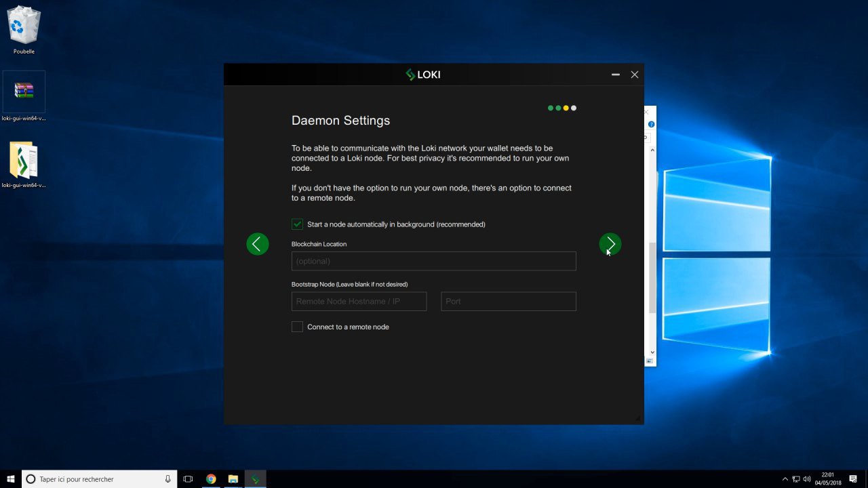Click the Blockchain Location optional field
The height and width of the screenshot is (488, 868).
point(433,261)
